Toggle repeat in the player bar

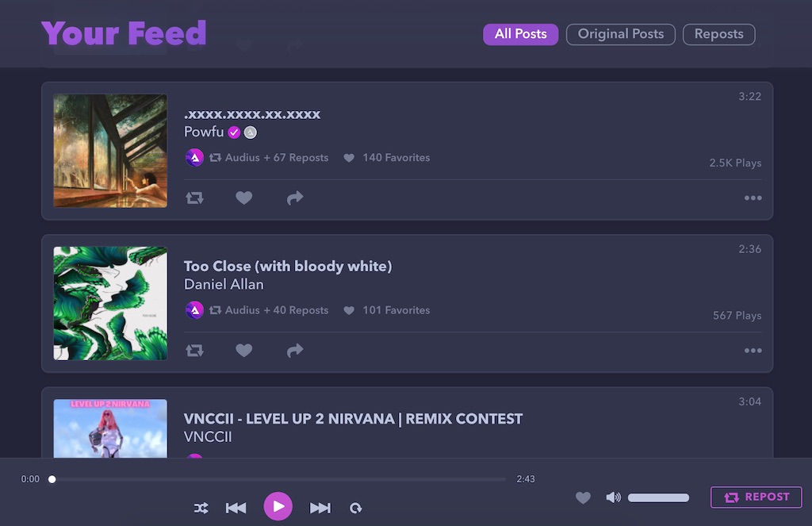[355, 508]
